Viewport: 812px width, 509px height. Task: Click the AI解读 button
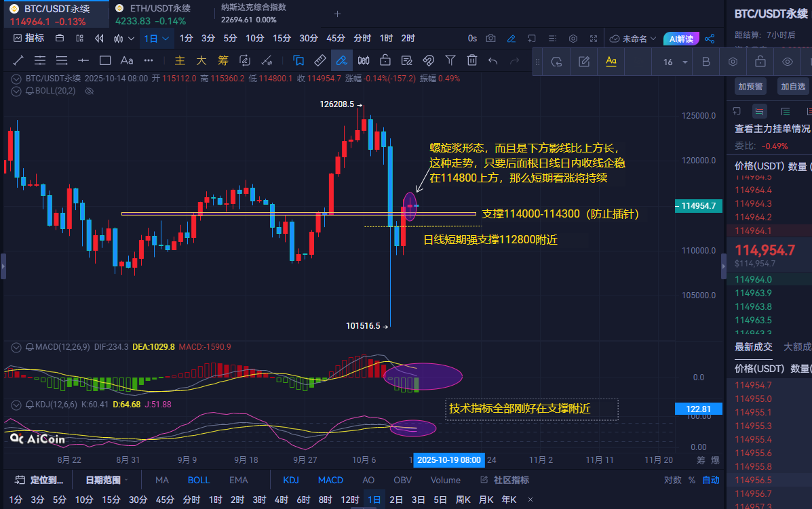click(x=681, y=39)
